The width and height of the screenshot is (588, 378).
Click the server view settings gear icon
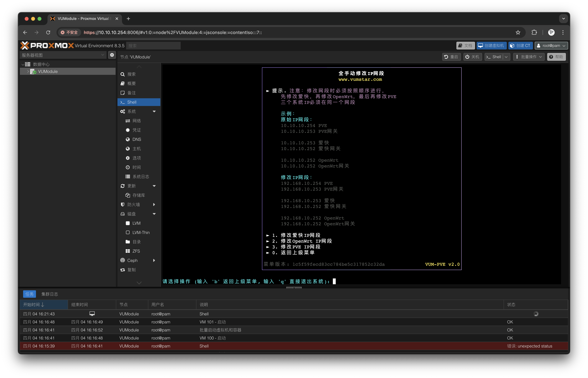tap(112, 55)
